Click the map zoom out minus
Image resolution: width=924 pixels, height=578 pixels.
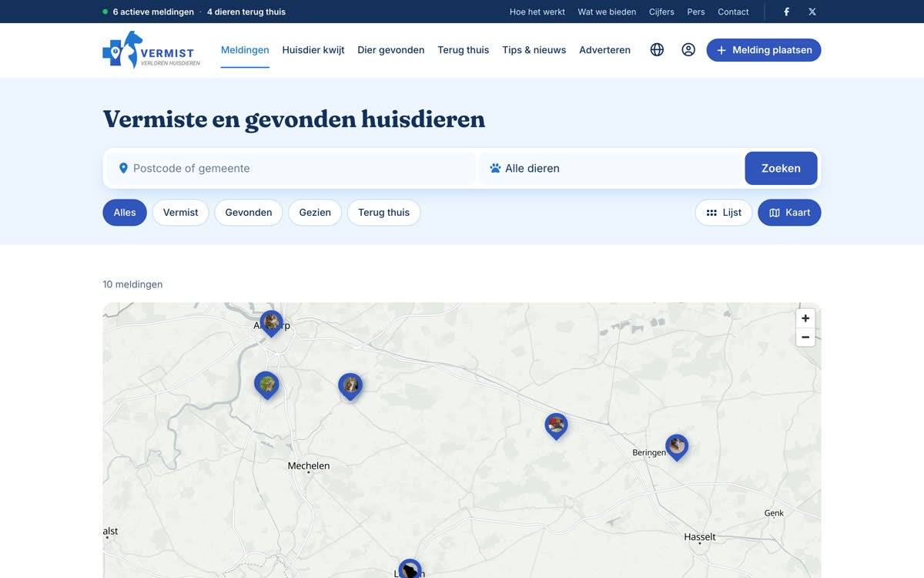pos(805,337)
